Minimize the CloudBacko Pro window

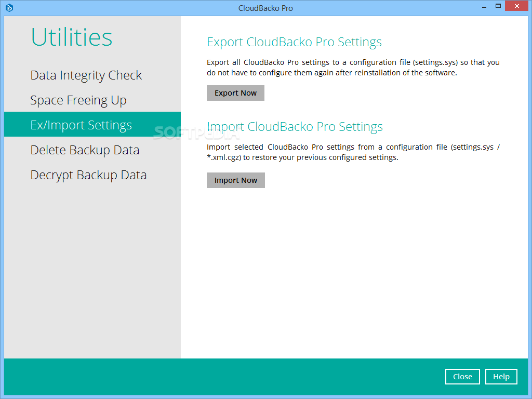point(484,6)
